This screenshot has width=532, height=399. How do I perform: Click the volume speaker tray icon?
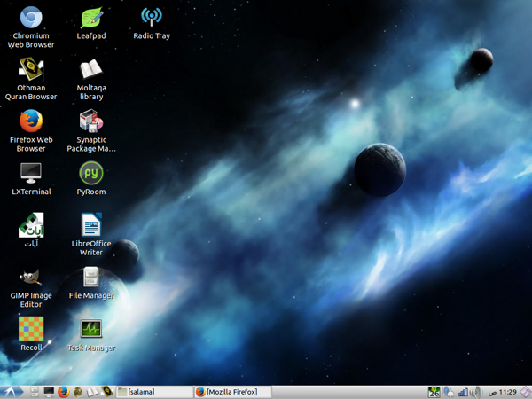coord(475,393)
